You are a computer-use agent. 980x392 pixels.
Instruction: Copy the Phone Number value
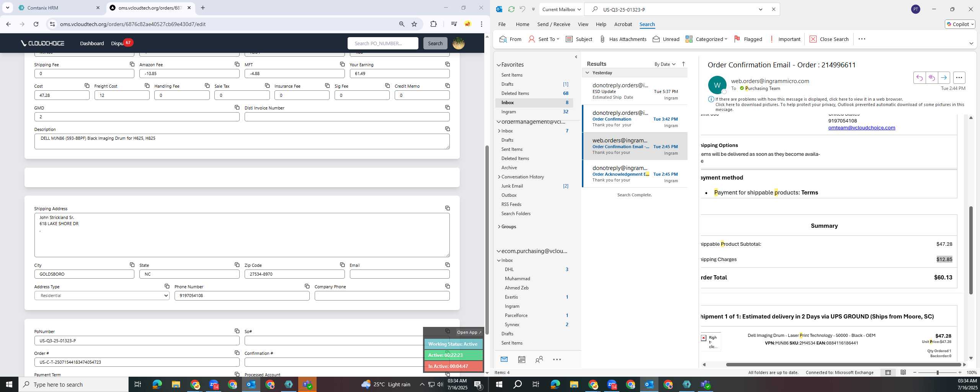(x=307, y=286)
